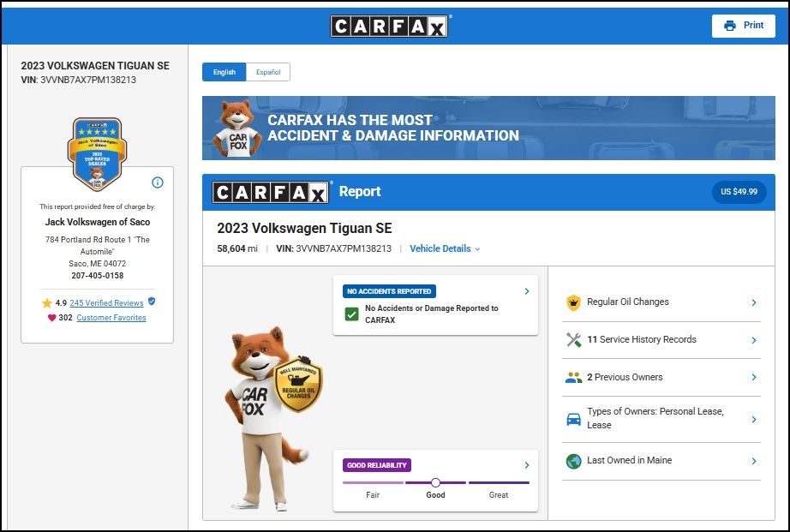Open Customer Favorites link

[x=111, y=317]
